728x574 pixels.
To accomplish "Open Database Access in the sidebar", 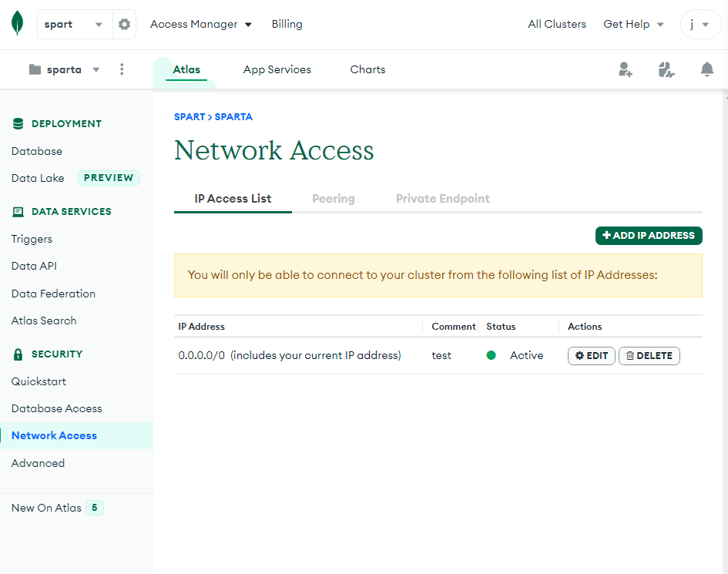I will 57,408.
